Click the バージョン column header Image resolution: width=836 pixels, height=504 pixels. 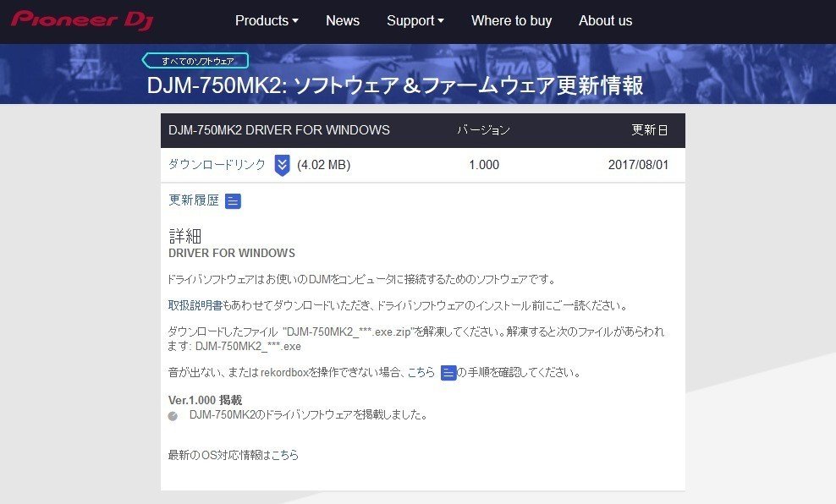(484, 130)
